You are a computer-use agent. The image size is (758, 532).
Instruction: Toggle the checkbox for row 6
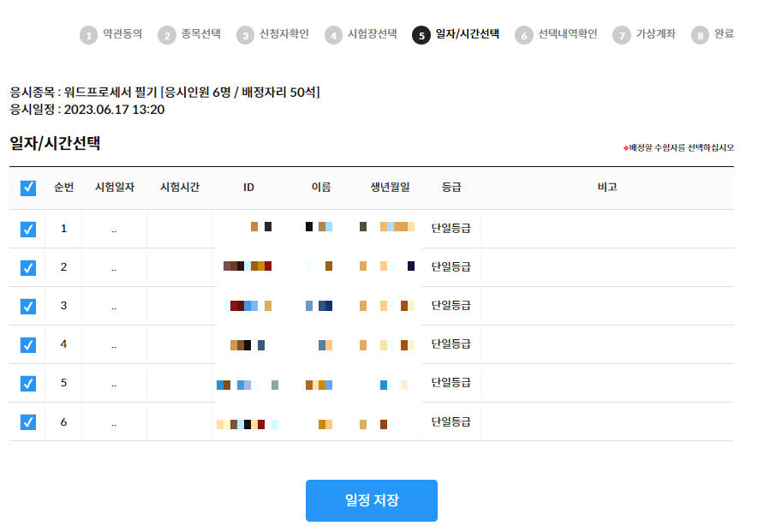pos(27,421)
